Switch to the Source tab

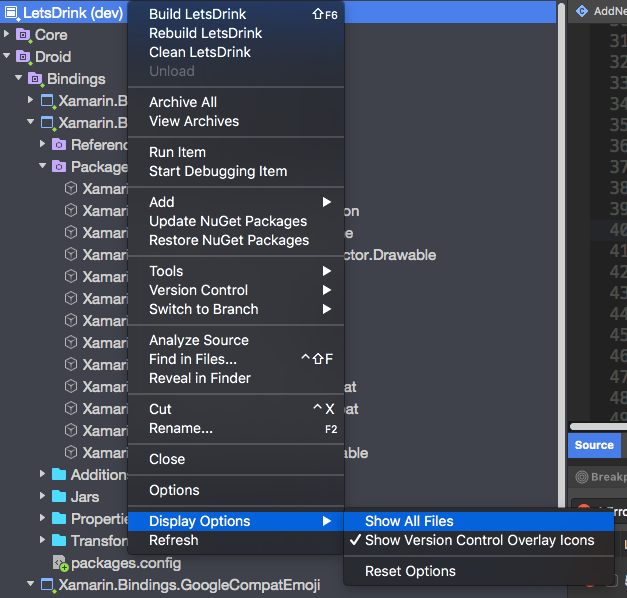point(594,445)
